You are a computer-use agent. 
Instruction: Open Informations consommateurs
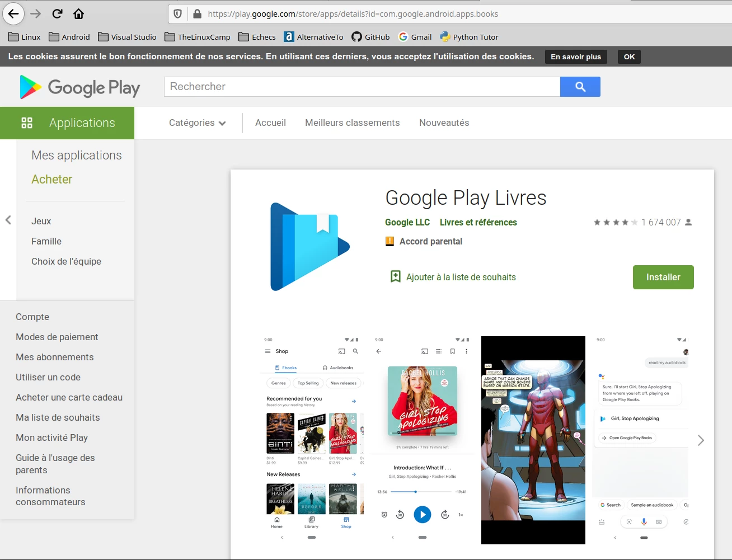click(x=50, y=496)
